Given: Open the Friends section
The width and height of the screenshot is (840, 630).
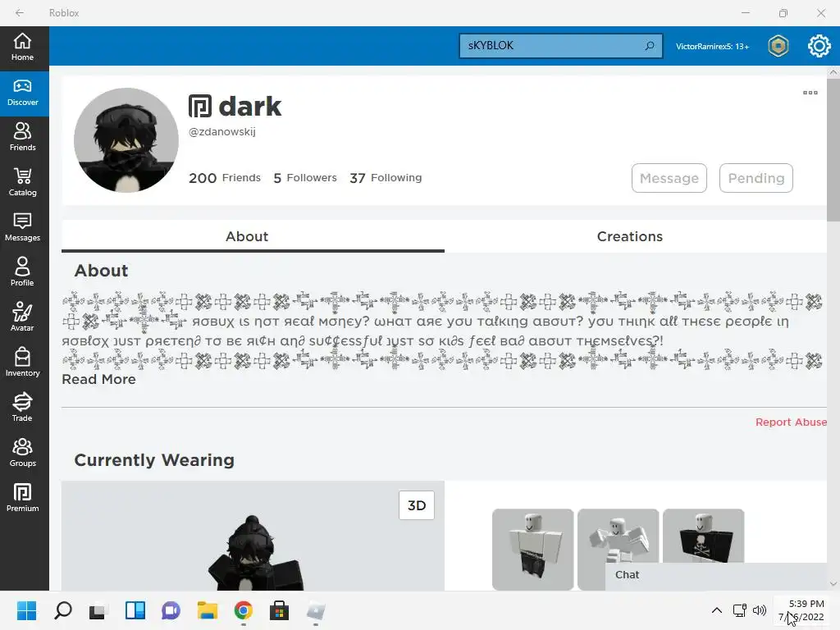Looking at the screenshot, I should tap(22, 138).
